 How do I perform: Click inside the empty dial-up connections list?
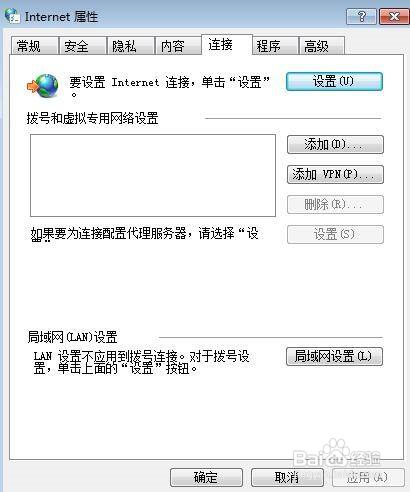[x=153, y=175]
